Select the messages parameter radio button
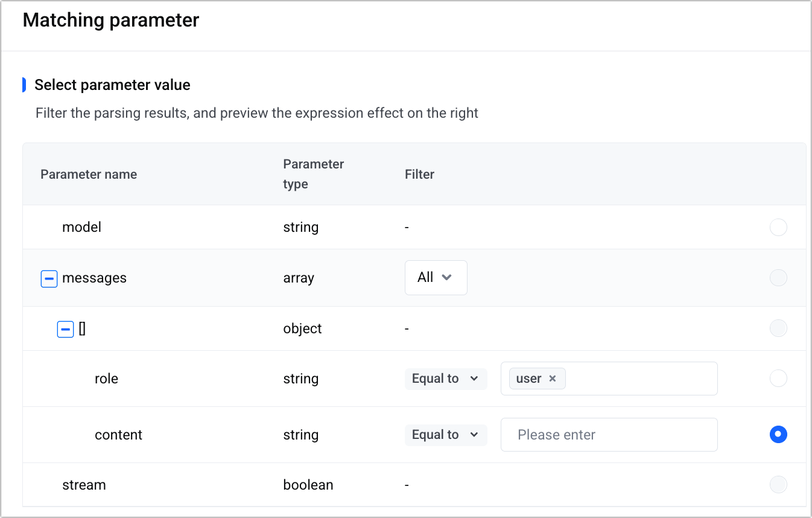The width and height of the screenshot is (812, 518). coord(778,278)
